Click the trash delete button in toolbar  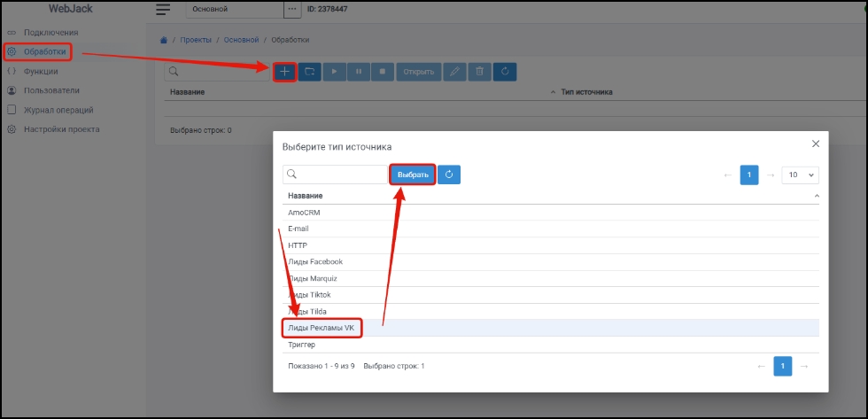[x=480, y=72]
